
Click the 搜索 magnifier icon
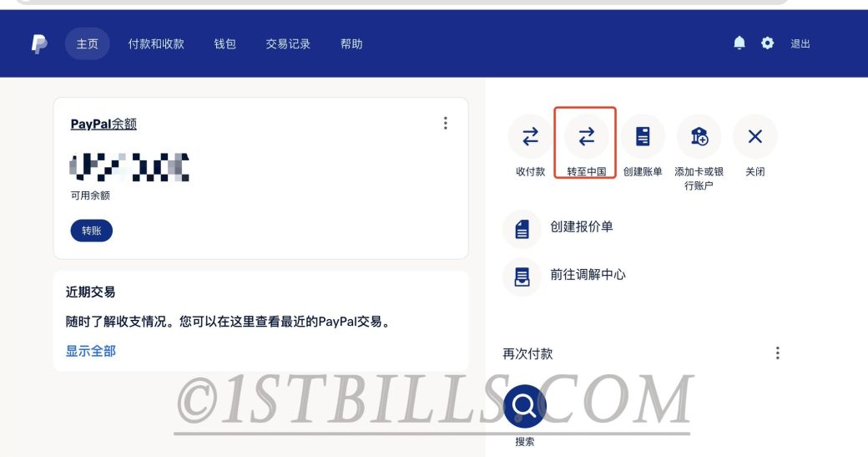point(525,406)
